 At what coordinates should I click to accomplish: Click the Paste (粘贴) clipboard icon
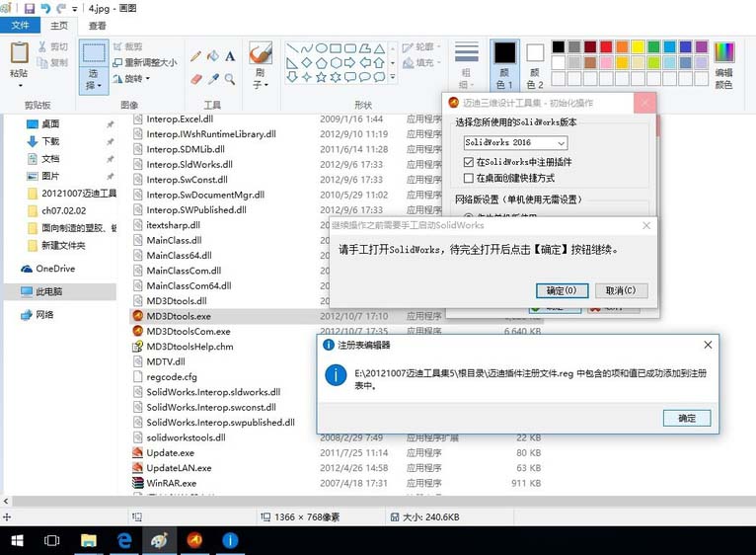click(x=20, y=52)
